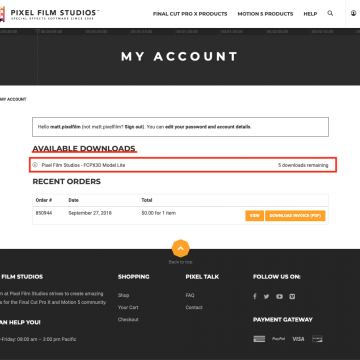Screen dimensions: 360x360
Task: Click the View button for order 850944
Action: coord(255,216)
